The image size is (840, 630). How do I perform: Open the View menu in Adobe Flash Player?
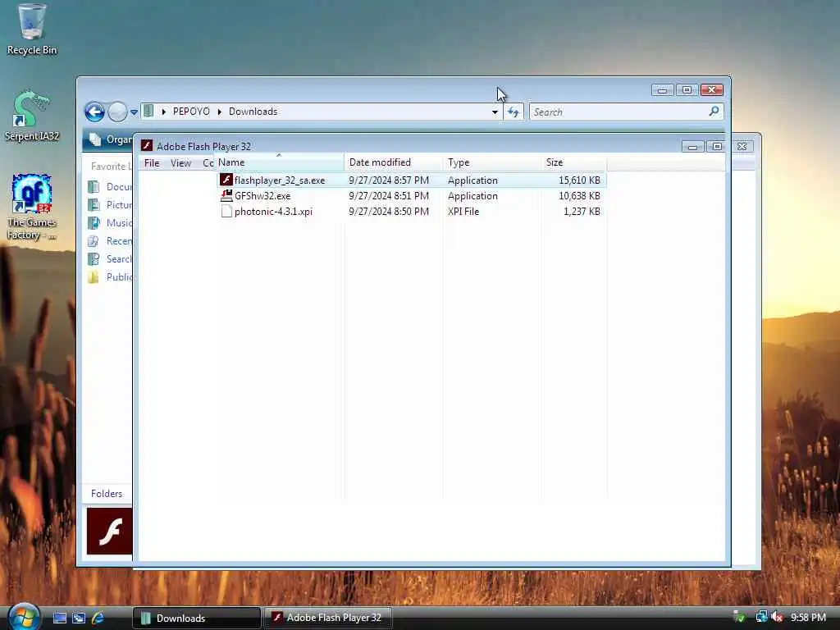(180, 163)
